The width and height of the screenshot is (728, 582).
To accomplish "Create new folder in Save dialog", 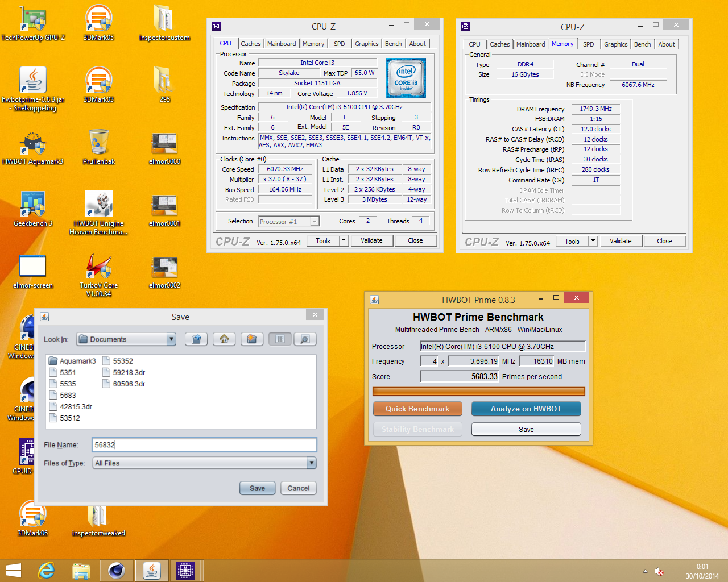I will [x=252, y=339].
